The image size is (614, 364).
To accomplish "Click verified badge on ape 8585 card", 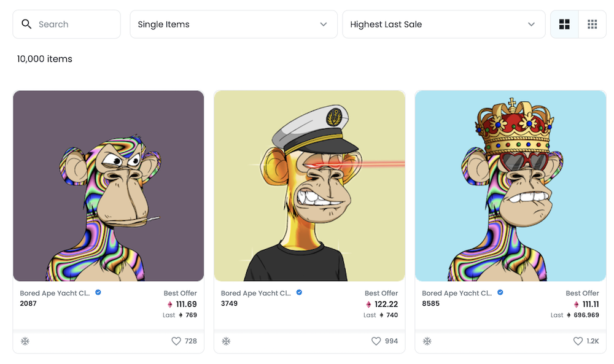I will pyautogui.click(x=500, y=292).
